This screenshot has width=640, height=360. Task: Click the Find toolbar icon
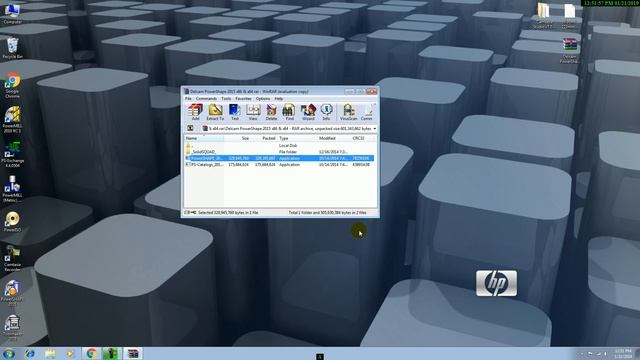click(x=289, y=112)
